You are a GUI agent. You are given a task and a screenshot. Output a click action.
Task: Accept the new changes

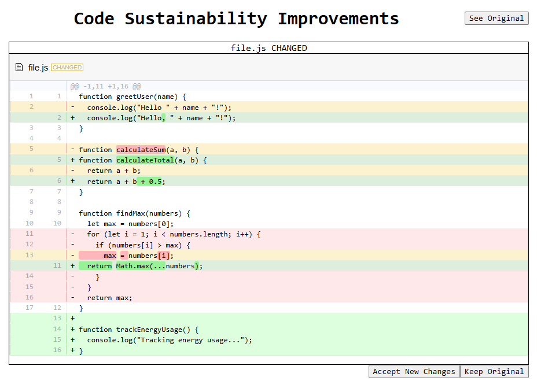click(414, 372)
